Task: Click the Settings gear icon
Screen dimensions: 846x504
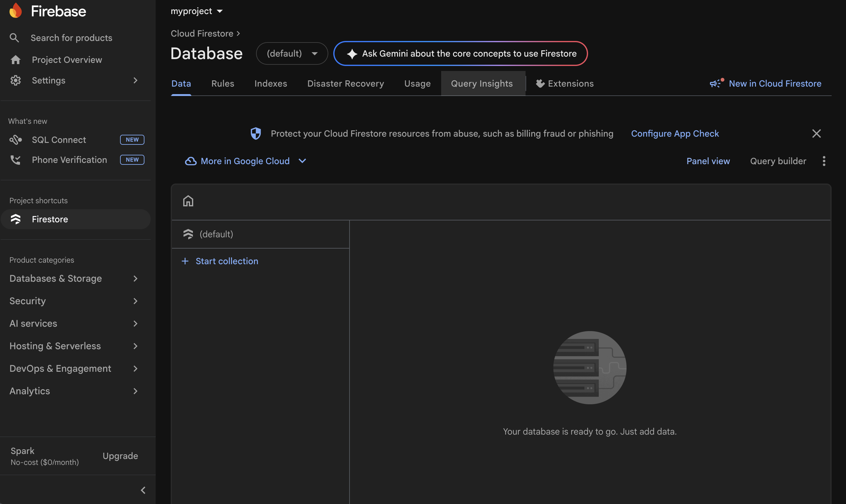Action: (16, 80)
